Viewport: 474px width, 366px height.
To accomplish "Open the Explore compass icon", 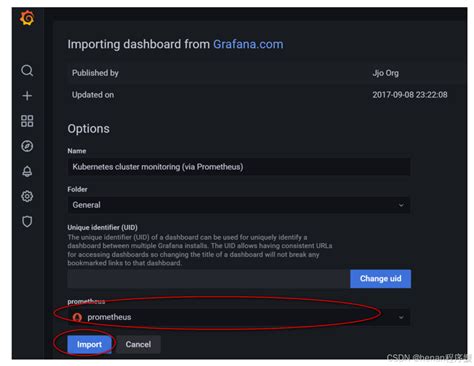I will tap(27, 146).
